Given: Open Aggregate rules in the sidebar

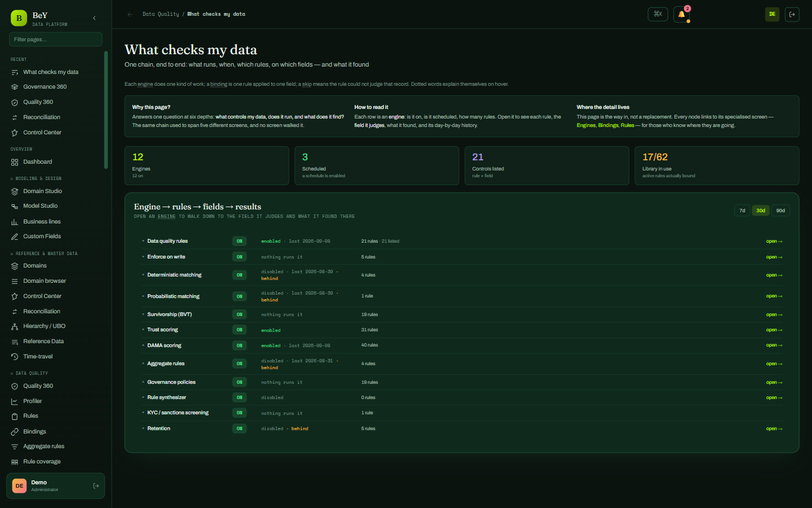Looking at the screenshot, I should [43, 446].
